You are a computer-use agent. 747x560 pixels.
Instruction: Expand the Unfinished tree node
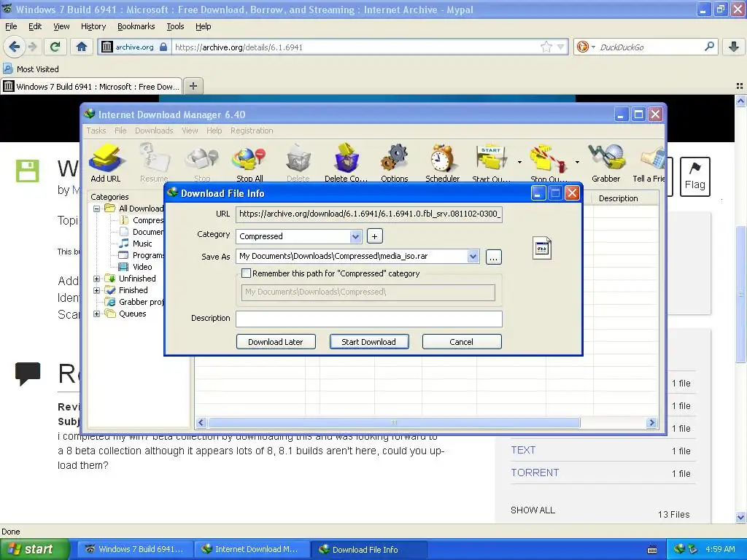(97, 279)
